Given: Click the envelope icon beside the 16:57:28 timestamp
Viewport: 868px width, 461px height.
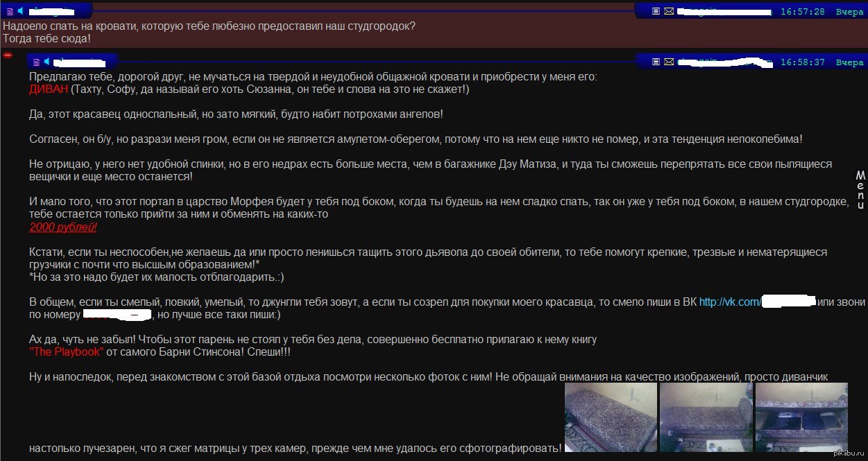Looking at the screenshot, I should (668, 11).
